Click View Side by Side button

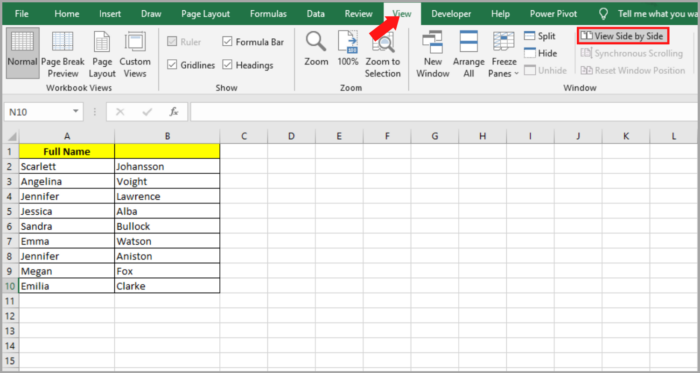pyautogui.click(x=623, y=36)
